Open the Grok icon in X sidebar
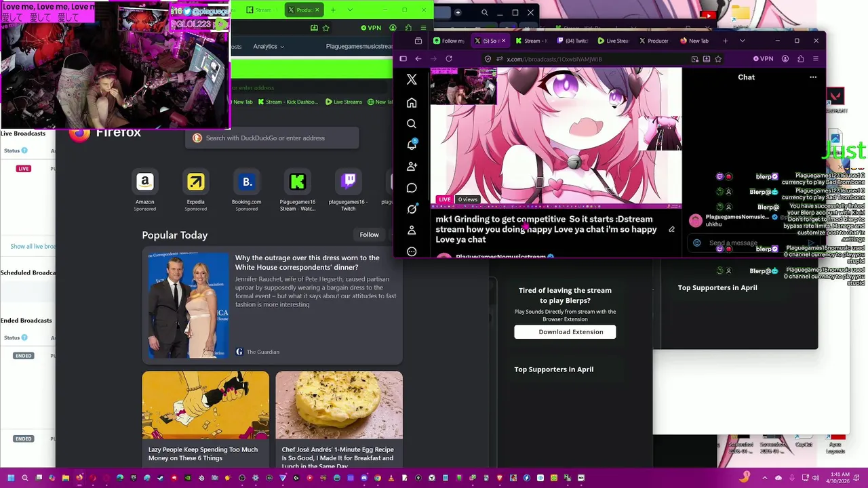 pyautogui.click(x=412, y=209)
